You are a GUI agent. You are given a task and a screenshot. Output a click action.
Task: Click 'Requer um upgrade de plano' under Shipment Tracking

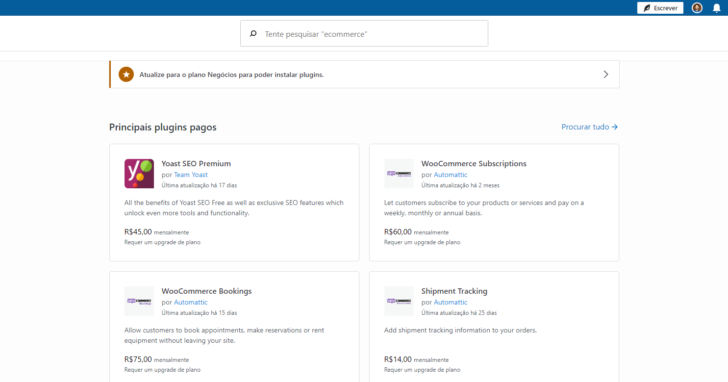[422, 370]
